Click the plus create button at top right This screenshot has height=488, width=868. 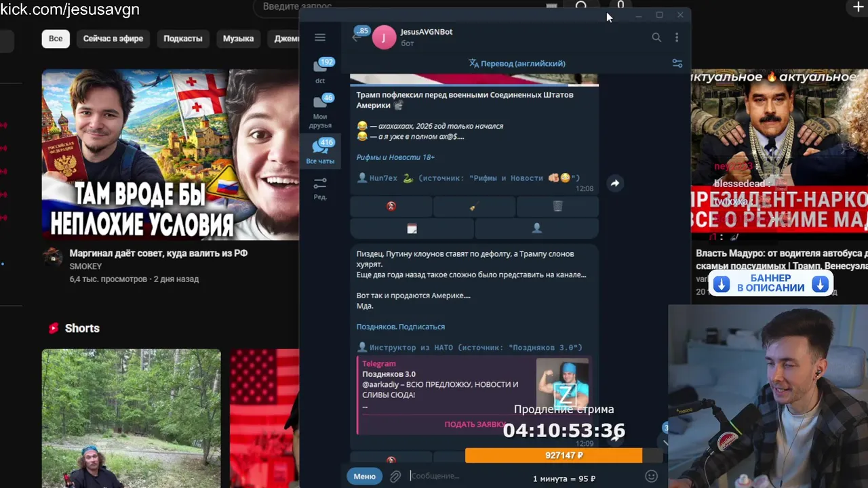(857, 7)
